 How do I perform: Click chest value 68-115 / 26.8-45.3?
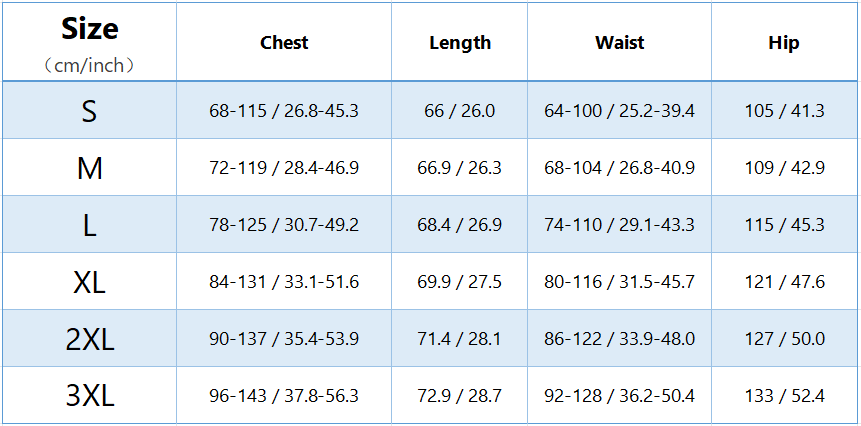coord(284,111)
